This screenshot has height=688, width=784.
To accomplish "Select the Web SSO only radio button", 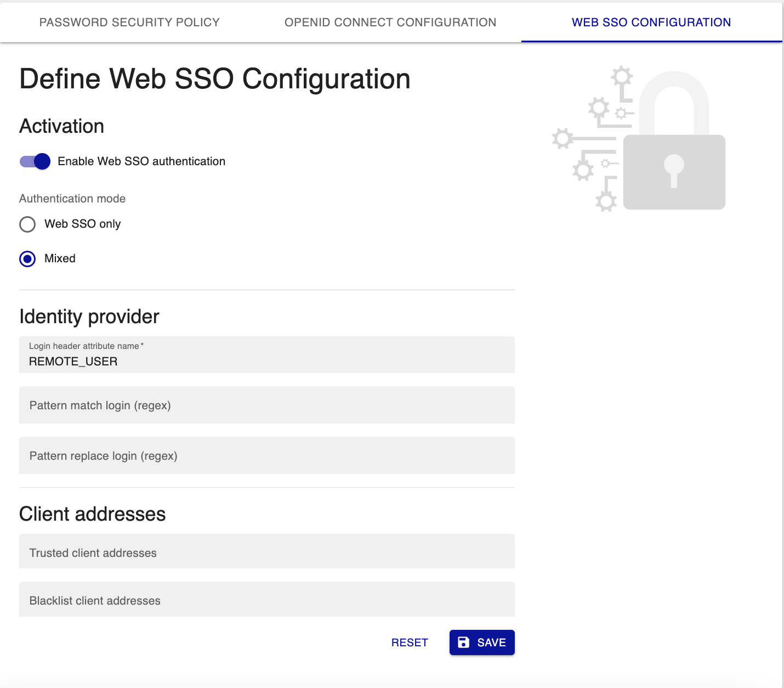I will 27,224.
